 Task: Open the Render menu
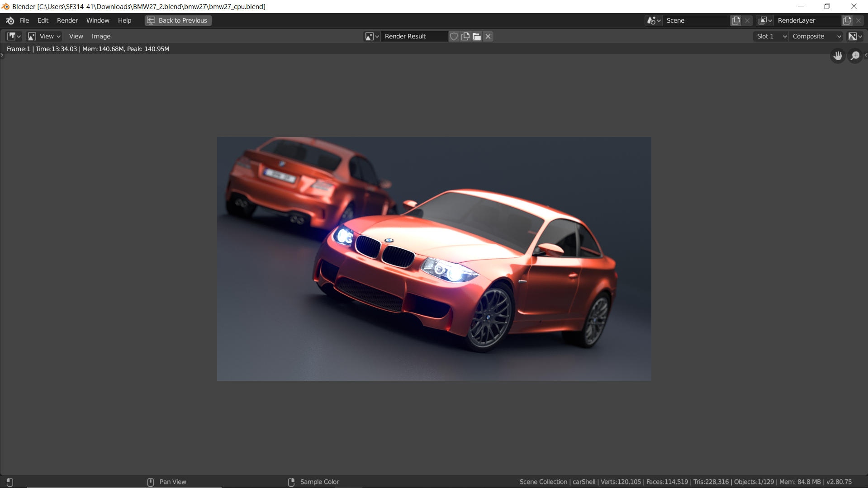(67, 20)
